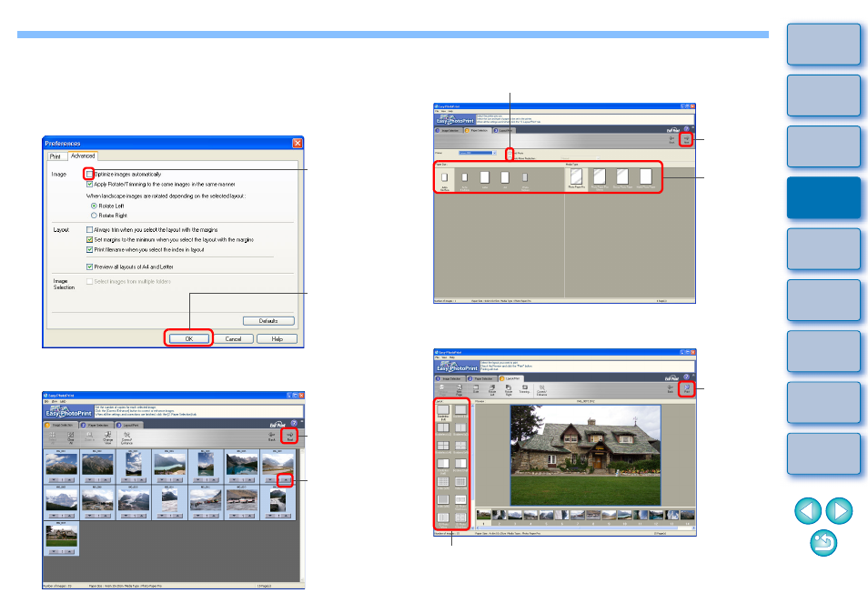Toggle Always trim when selecting layout checkbox
This screenshot has width=868, height=613.
(x=89, y=229)
